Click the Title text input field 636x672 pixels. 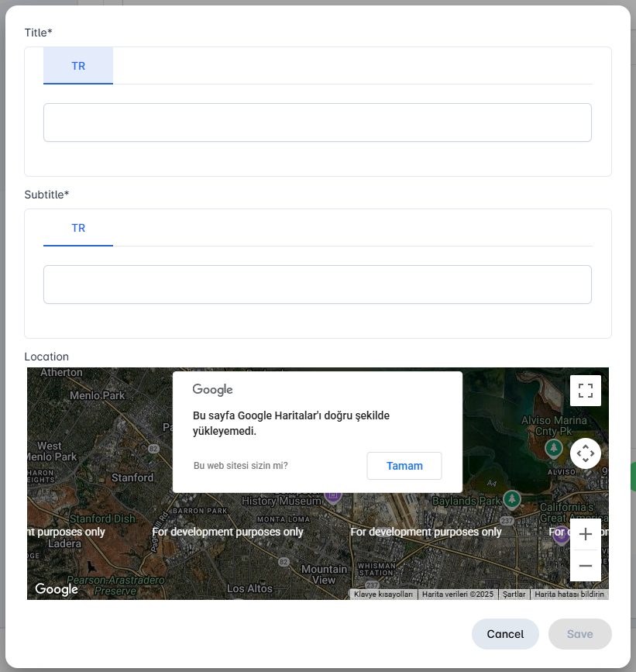coord(318,122)
